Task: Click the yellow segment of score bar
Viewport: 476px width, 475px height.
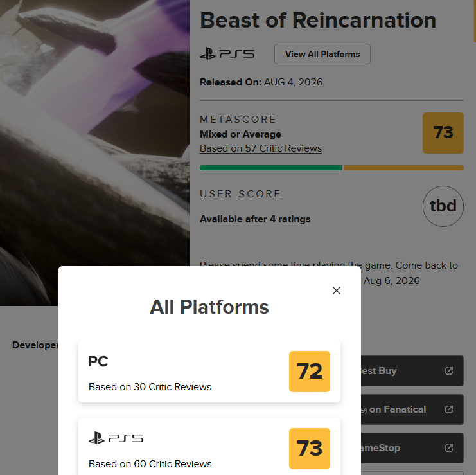Action: click(404, 168)
